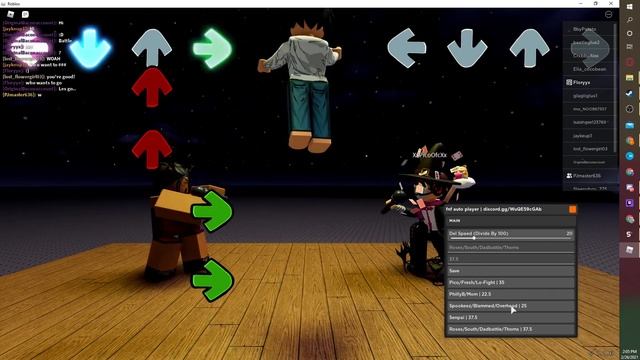The image size is (640, 360).
Task: Select the Senpai 37.5 preset
Action: pos(510,317)
